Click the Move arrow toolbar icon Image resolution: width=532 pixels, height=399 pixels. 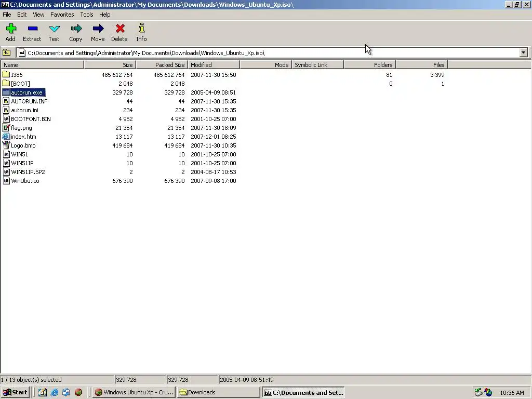pos(98,29)
